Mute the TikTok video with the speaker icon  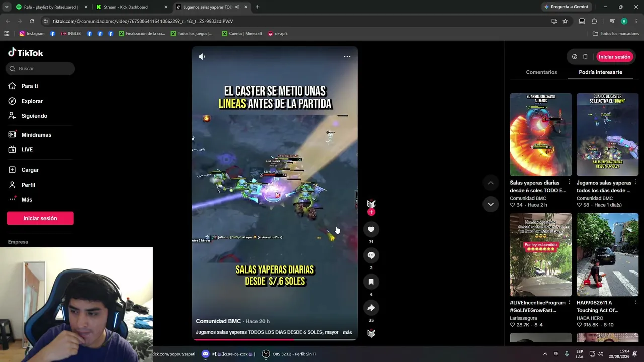[x=202, y=57]
